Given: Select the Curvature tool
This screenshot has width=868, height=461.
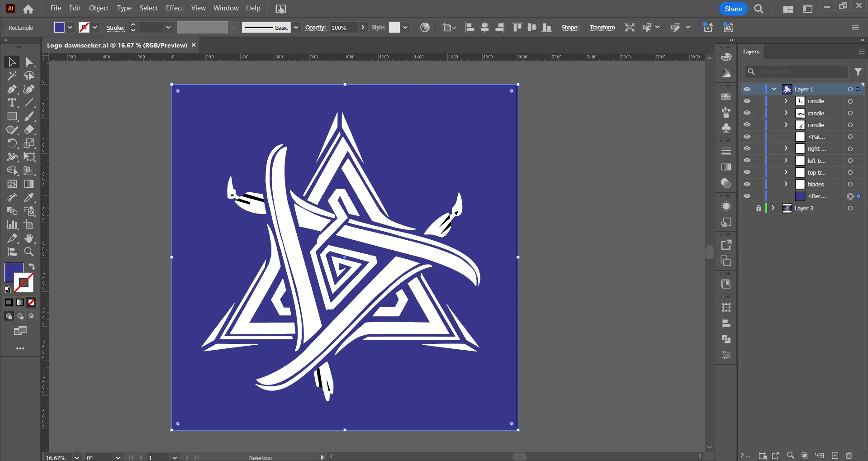Looking at the screenshot, I should 29,89.
